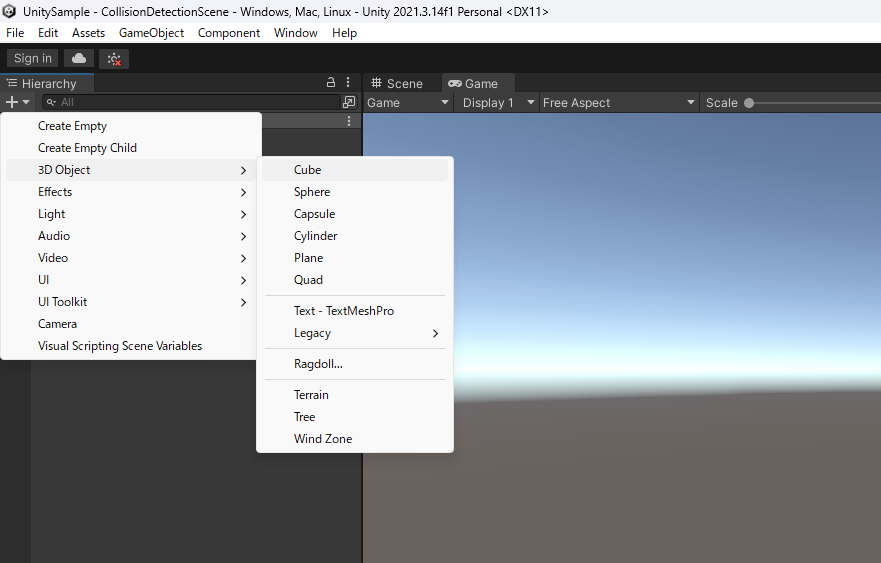Screen dimensions: 881x563
Task: Create a Capsule 3D object
Action: coord(355,214)
